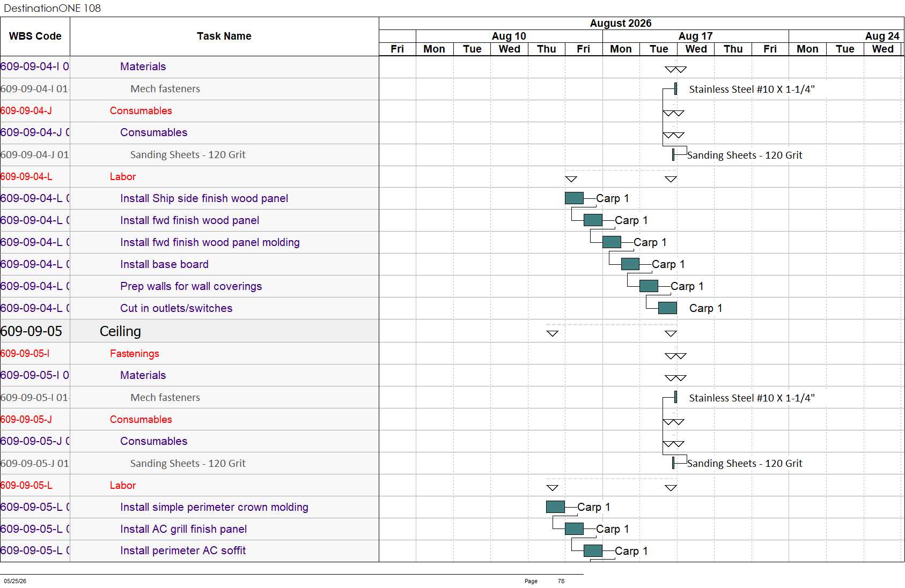Select the Install perimeter AC soffit bar

tap(593, 551)
